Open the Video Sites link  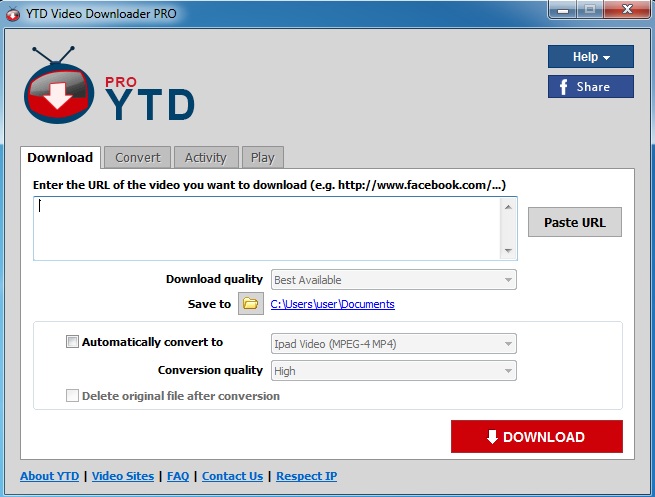[123, 476]
